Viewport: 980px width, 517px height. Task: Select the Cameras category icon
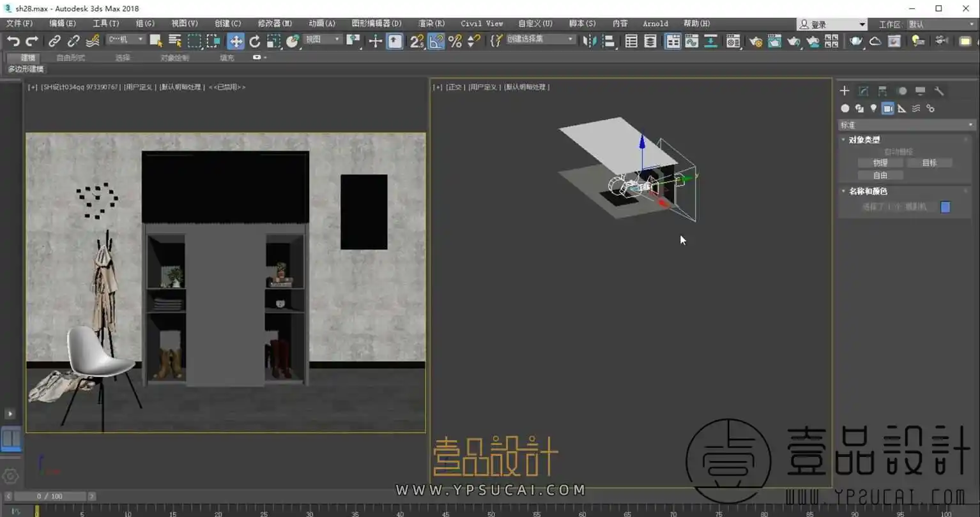888,109
